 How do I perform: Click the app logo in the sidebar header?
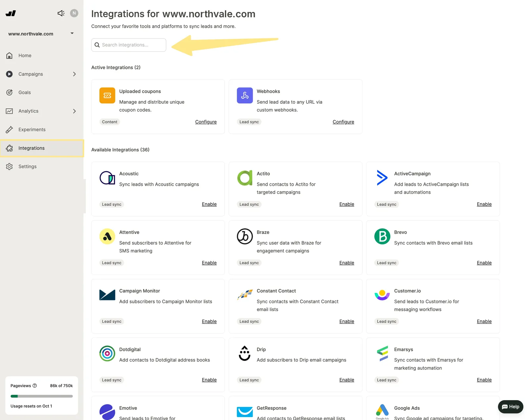click(11, 13)
